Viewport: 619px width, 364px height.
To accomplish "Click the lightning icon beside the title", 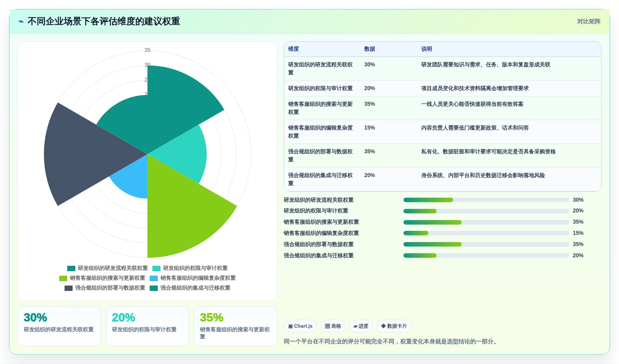I will click(x=21, y=22).
